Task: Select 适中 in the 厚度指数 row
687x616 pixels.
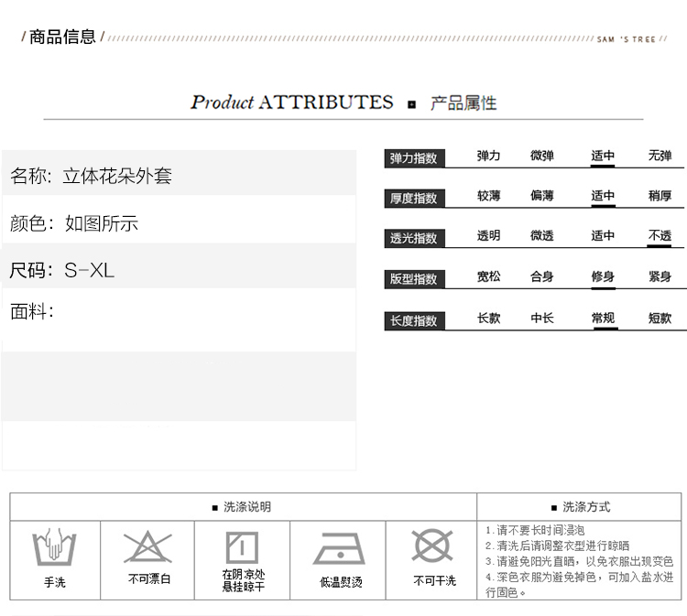Action: 603,196
